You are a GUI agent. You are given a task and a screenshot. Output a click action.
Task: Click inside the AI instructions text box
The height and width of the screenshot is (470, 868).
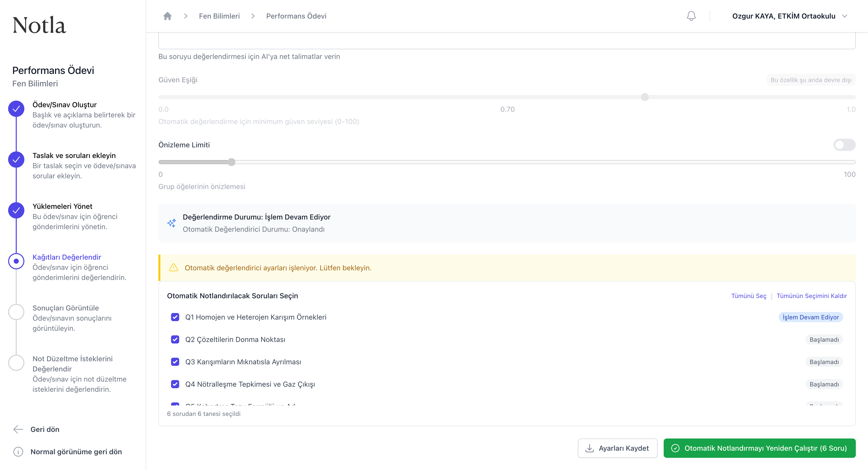[507, 41]
